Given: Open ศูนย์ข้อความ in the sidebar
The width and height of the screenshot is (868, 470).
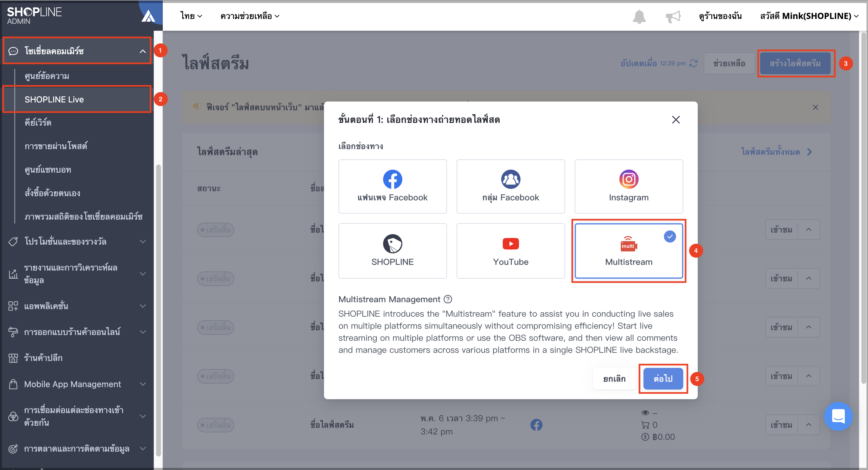Looking at the screenshot, I should tap(47, 76).
